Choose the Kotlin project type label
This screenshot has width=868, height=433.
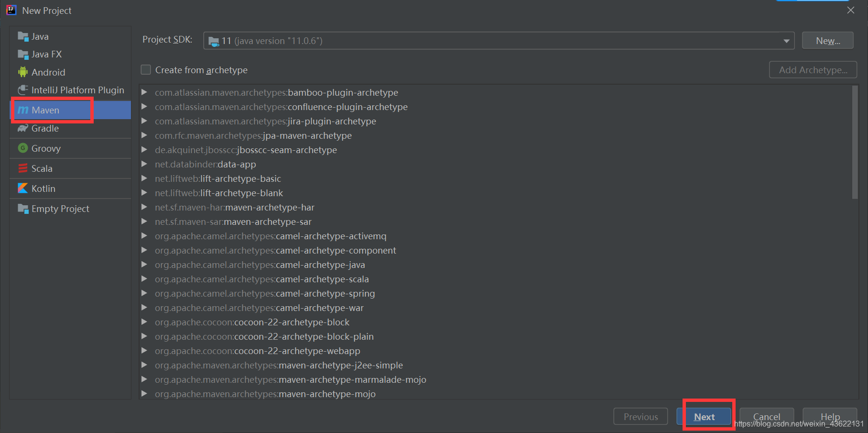43,189
